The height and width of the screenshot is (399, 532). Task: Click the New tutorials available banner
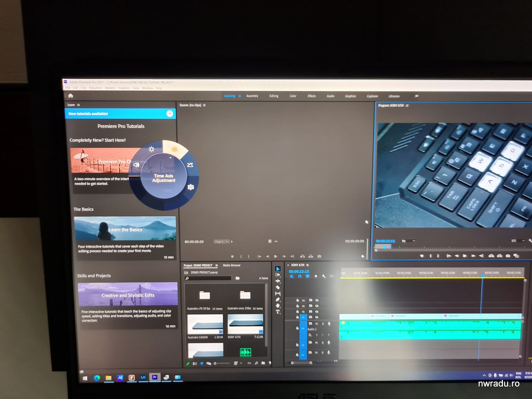point(120,113)
